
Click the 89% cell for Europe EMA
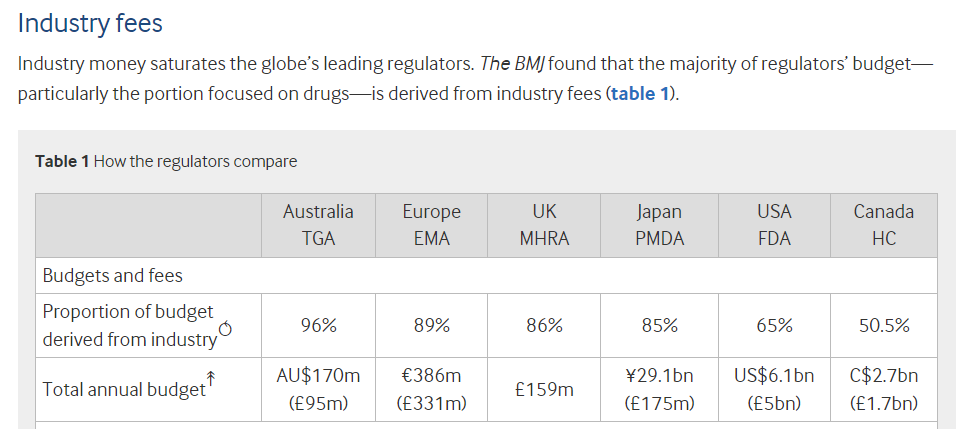(431, 325)
